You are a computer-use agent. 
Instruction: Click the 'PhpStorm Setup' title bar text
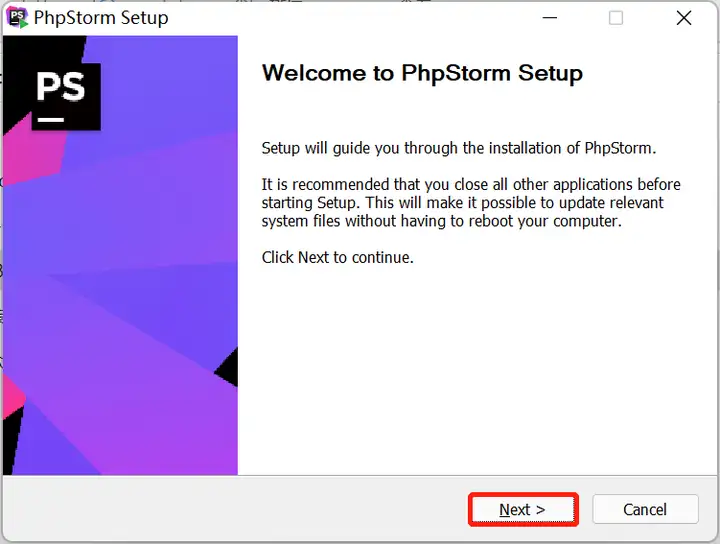[101, 18]
